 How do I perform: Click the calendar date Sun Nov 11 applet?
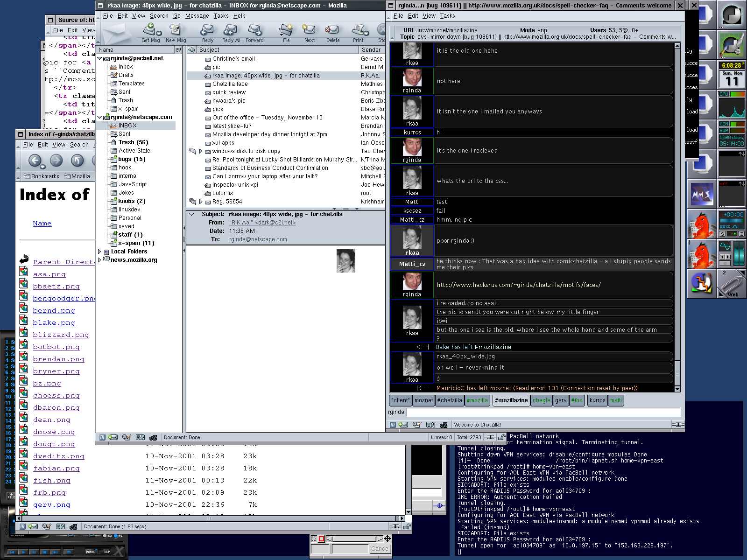732,79
